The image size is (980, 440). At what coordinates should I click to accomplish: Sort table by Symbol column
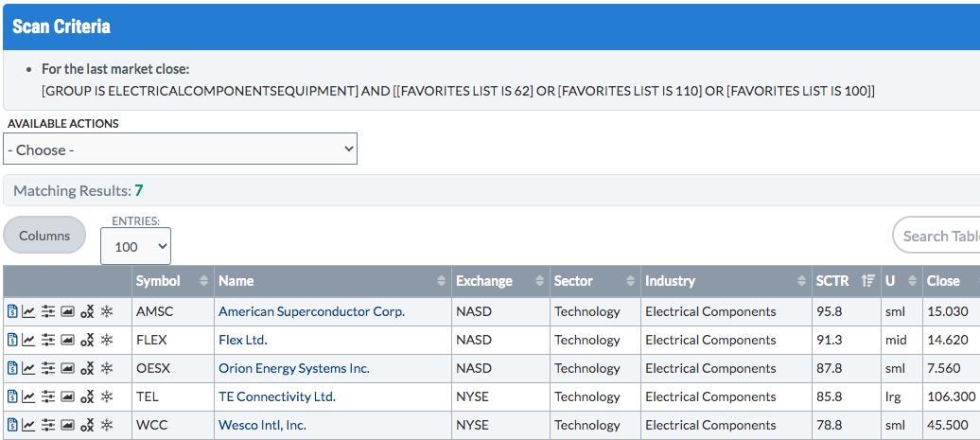point(158,281)
